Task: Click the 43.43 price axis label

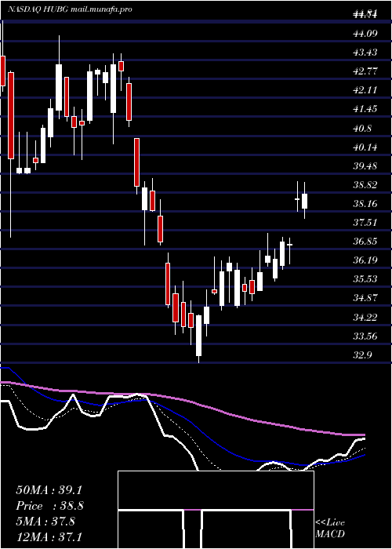Action: 366,53
